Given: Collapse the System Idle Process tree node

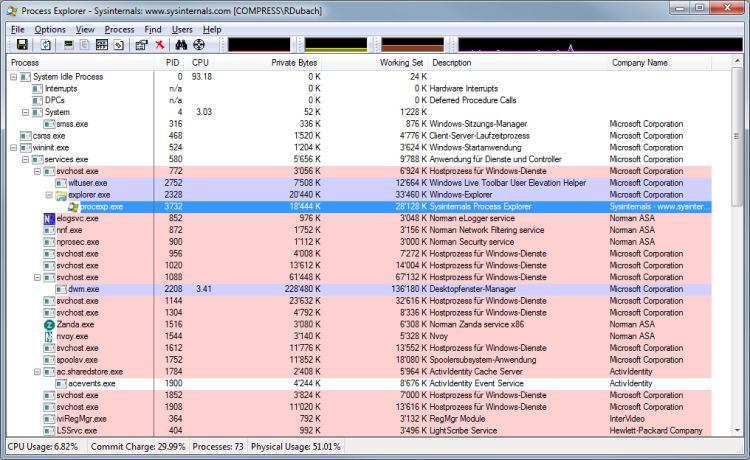Looking at the screenshot, I should (13, 77).
